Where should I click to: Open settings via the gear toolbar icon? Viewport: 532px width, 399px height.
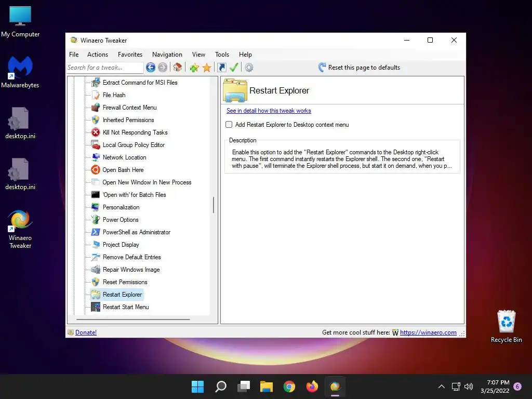[x=249, y=68]
